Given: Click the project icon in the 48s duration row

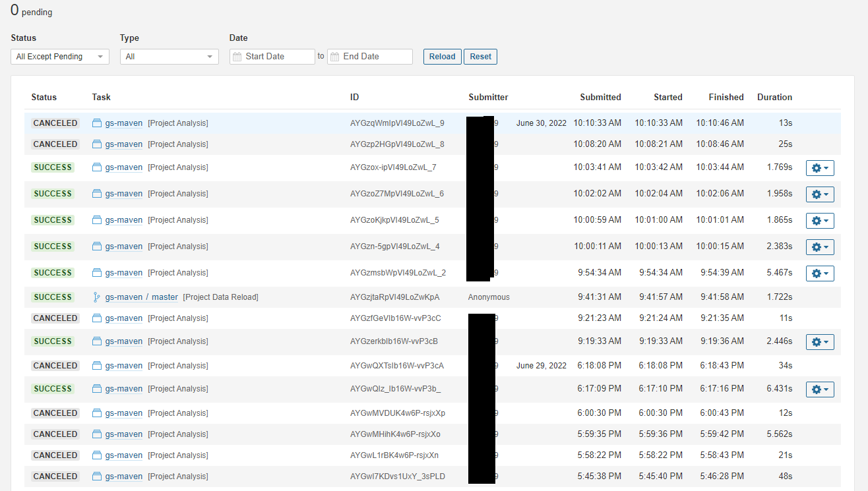Looking at the screenshot, I should click(x=97, y=477).
